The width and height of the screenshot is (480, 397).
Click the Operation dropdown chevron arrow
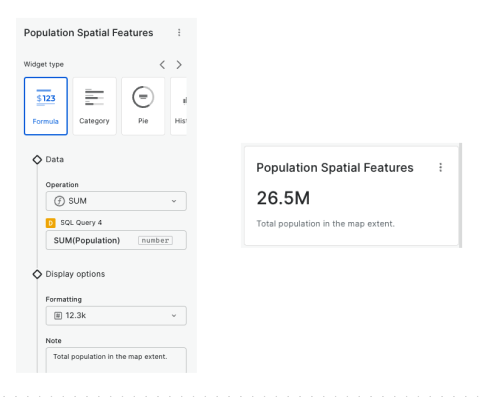pyautogui.click(x=174, y=201)
